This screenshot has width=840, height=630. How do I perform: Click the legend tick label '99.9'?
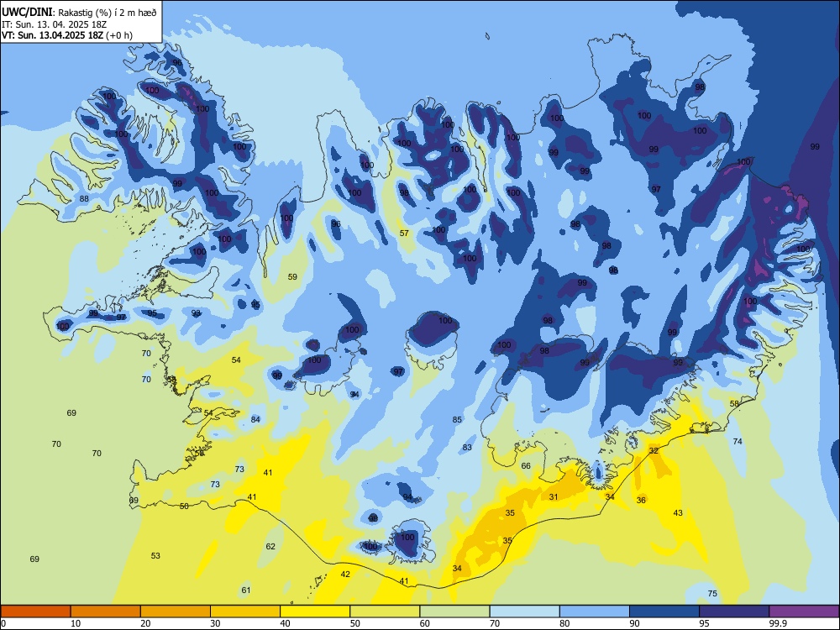[778, 623]
